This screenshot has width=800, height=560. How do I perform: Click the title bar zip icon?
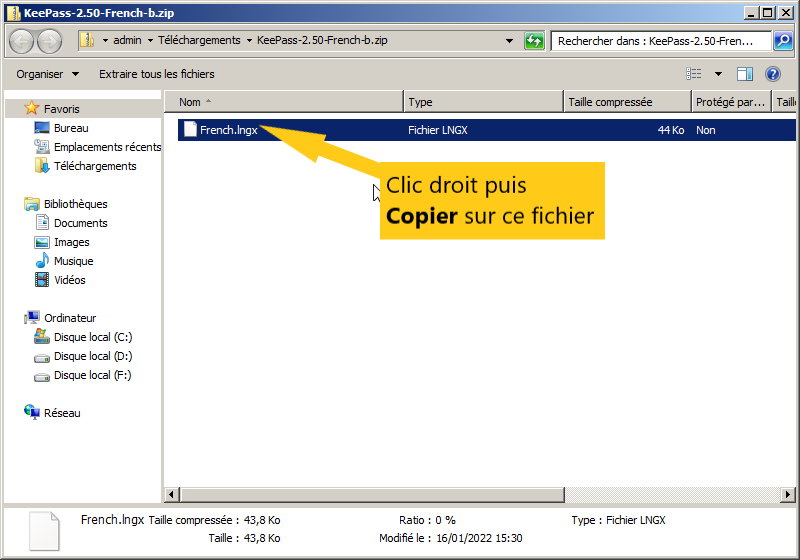click(x=13, y=12)
